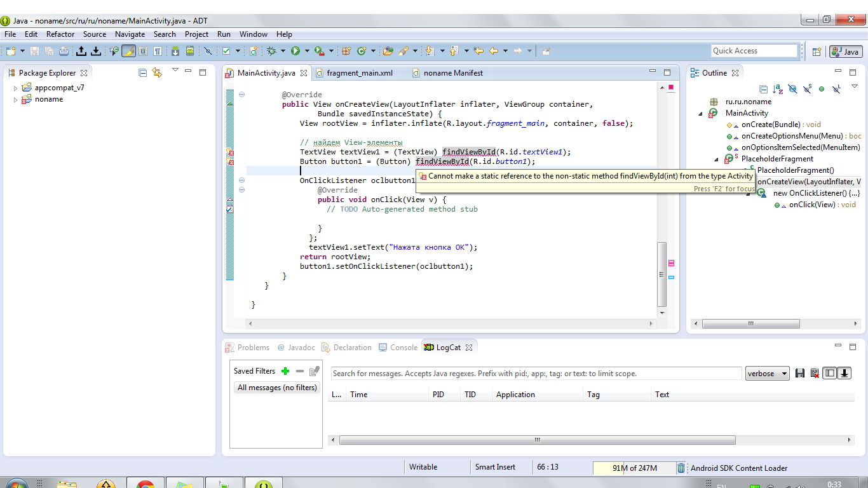Toggle Hide Static Fields and Methods in Outline

coord(807,89)
